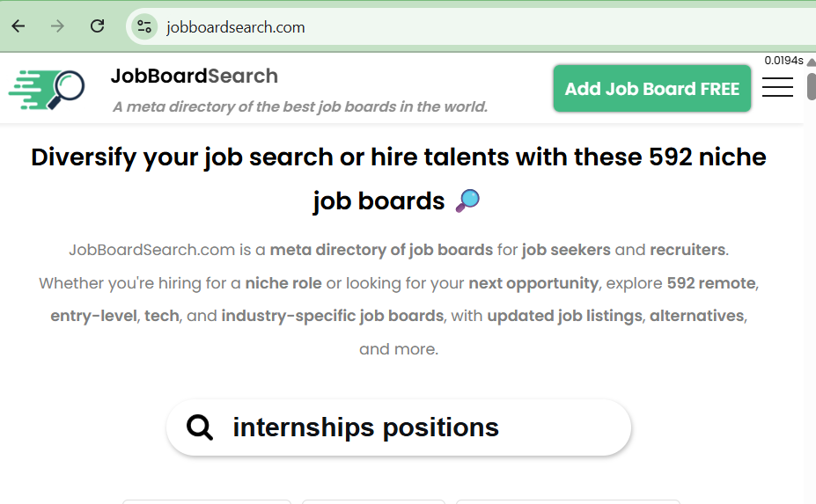Image resolution: width=816 pixels, height=504 pixels.
Task: Click the bold 'updated job listings' text
Action: point(564,316)
